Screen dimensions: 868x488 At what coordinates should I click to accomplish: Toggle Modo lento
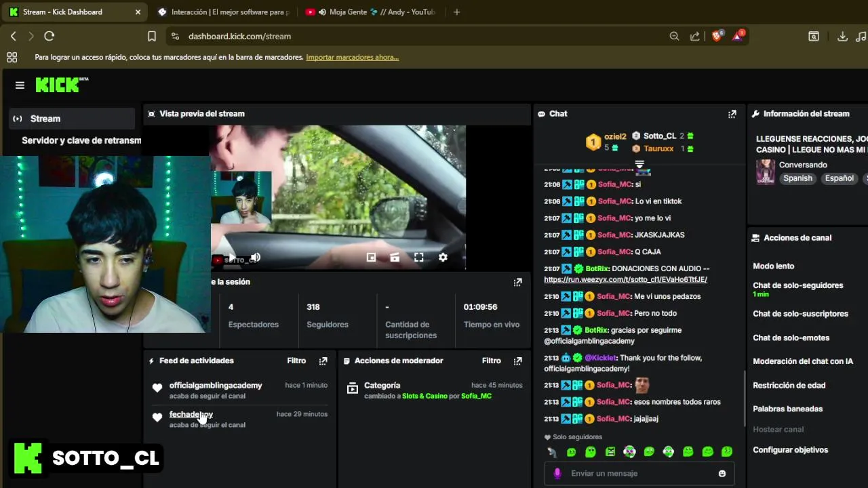coord(773,266)
